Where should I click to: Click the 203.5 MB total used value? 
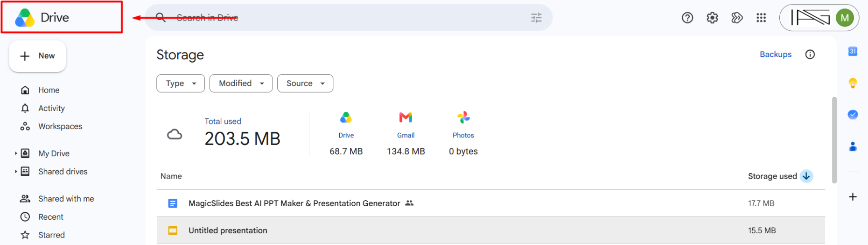(242, 139)
